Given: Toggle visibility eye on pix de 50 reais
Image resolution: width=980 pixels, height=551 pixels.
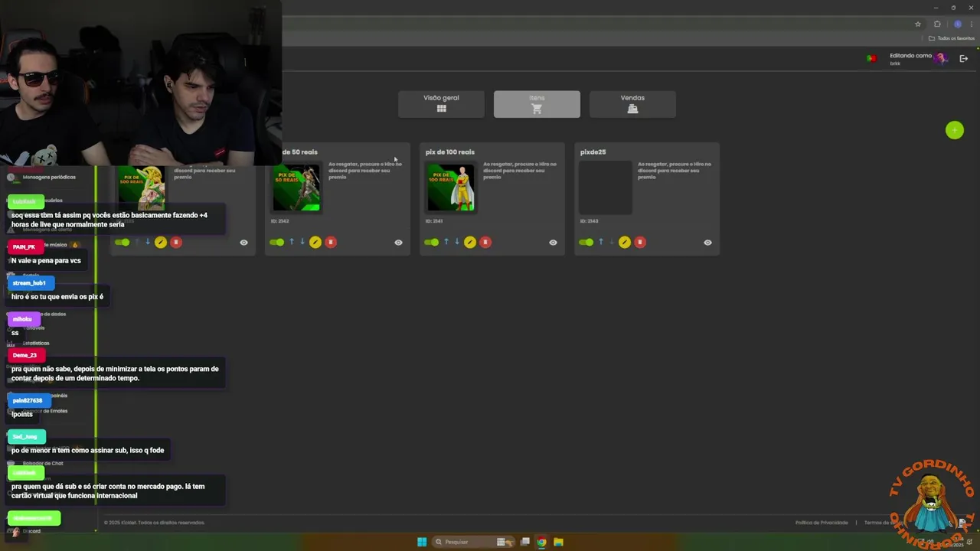Looking at the screenshot, I should coord(398,243).
